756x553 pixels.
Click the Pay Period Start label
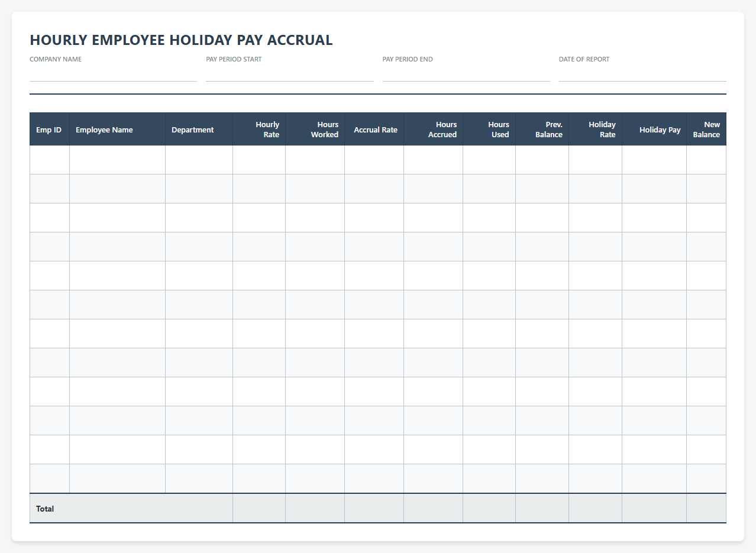click(234, 59)
